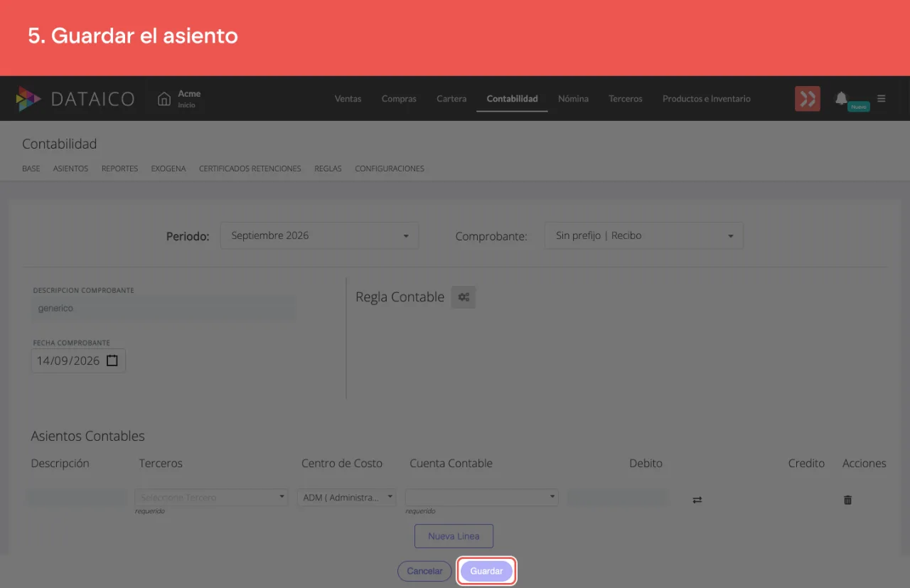Open the notifications bell
Screen dimensions: 910x588
841,98
